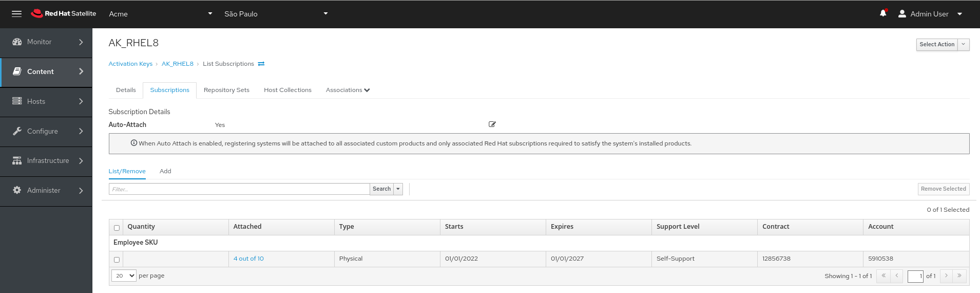The image size is (980, 293).
Task: Open the São Paulo location dropdown
Action: tap(276, 14)
